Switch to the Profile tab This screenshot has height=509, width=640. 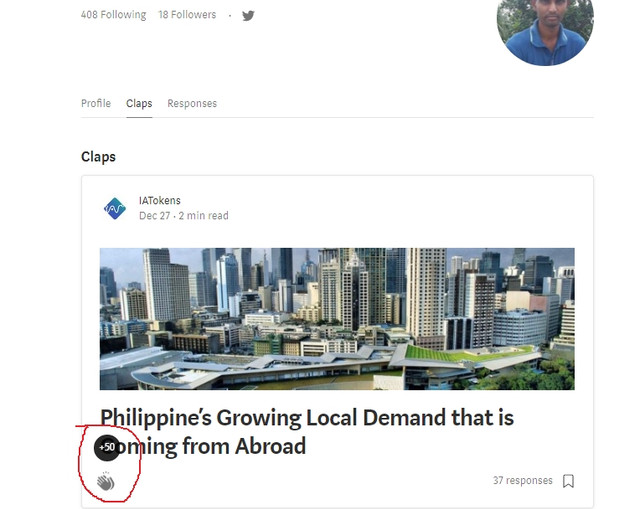click(x=96, y=103)
